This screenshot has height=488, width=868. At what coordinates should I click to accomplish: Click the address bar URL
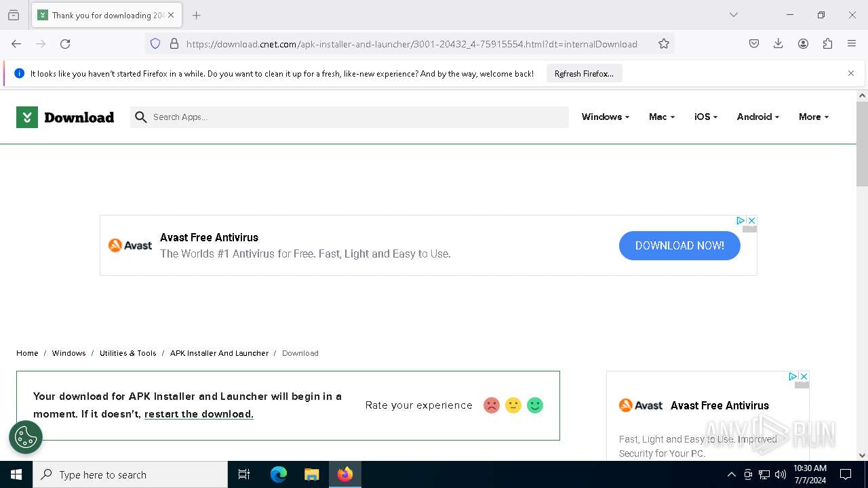412,44
